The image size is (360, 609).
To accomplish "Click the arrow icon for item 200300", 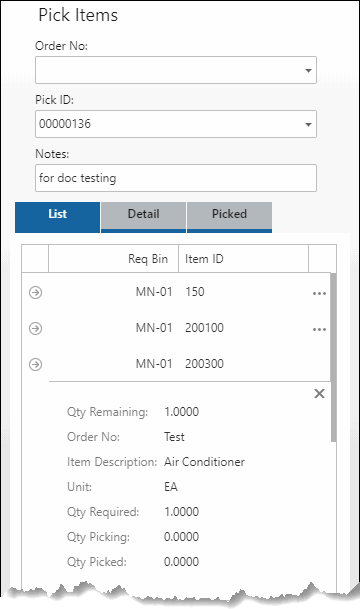I will [x=35, y=364].
